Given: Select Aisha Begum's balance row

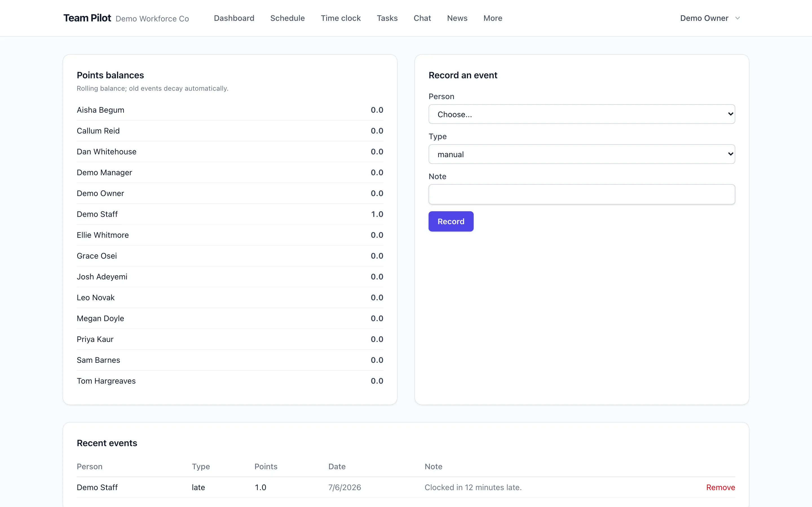Looking at the screenshot, I should [x=230, y=110].
